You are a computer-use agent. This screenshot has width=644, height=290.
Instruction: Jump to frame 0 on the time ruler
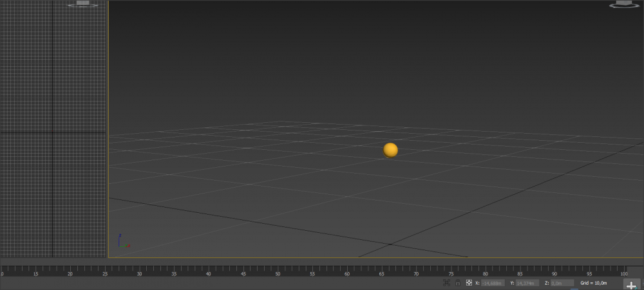(x=3, y=273)
